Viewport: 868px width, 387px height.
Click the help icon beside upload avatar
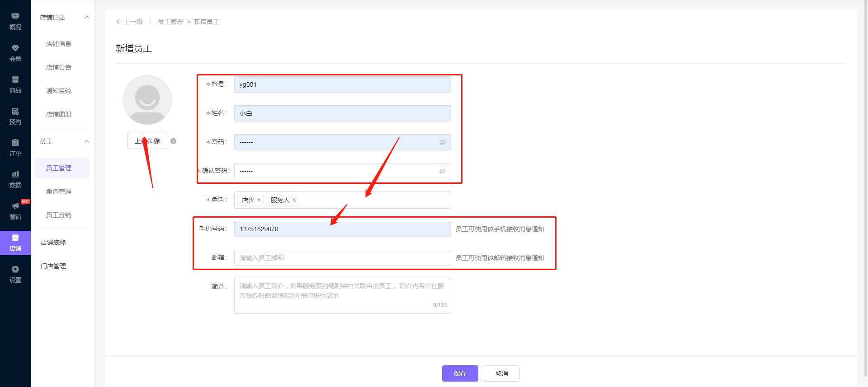(x=173, y=141)
